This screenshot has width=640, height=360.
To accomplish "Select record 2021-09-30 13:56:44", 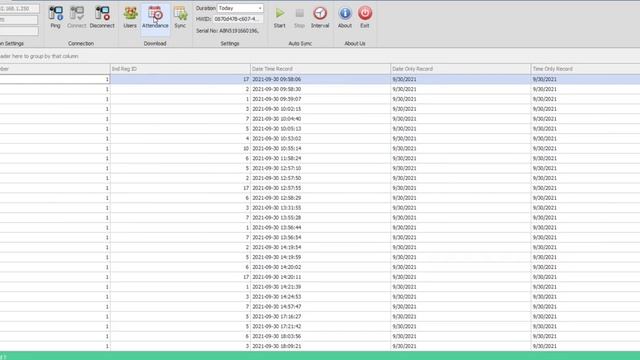I will tap(320, 228).
